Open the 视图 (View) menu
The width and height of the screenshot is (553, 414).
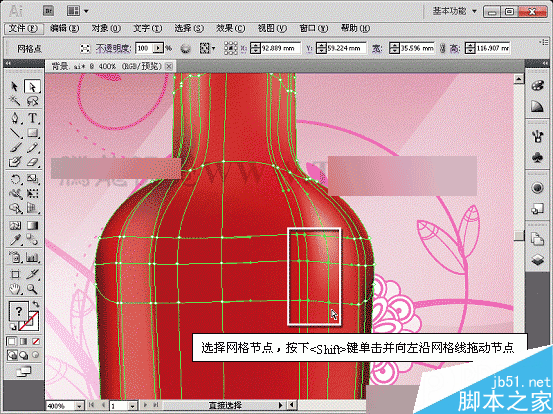(x=272, y=28)
